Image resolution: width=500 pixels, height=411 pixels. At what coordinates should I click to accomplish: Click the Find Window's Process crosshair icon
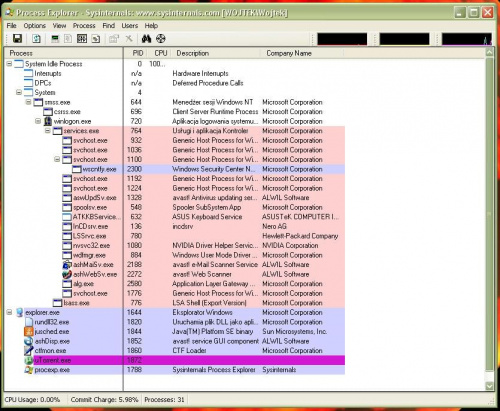tap(161, 39)
